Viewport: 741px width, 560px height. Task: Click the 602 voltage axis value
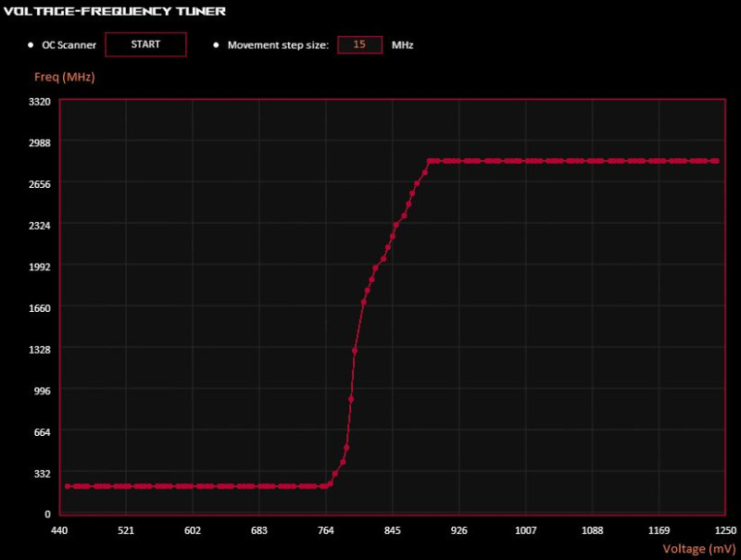[193, 530]
